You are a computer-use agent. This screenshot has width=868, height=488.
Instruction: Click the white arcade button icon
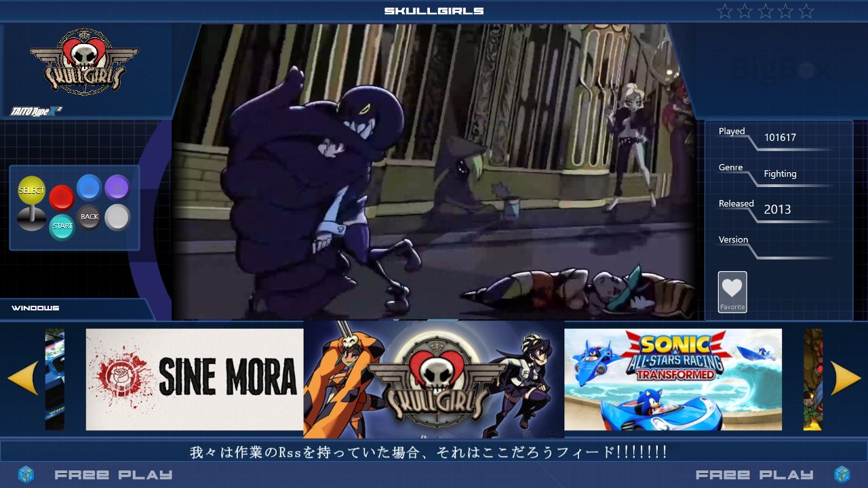[x=118, y=218]
